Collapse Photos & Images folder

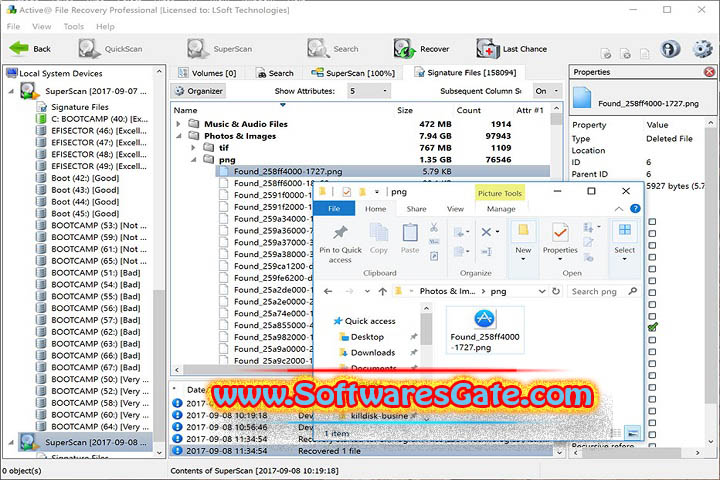click(179, 136)
